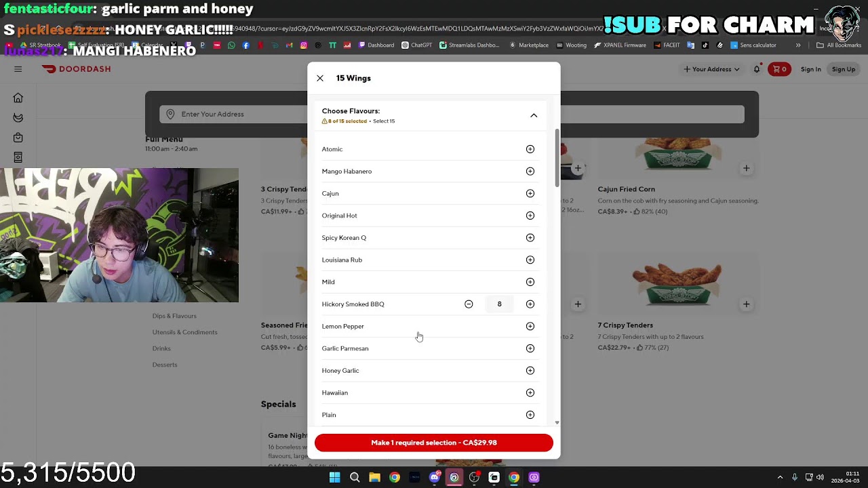This screenshot has width=868, height=488.
Task: Select the Desserts menu category
Action: point(165,365)
